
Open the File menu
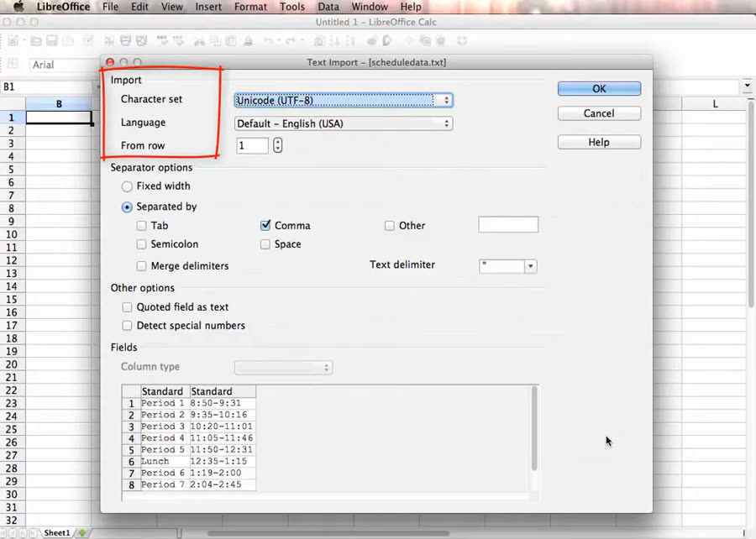click(110, 7)
